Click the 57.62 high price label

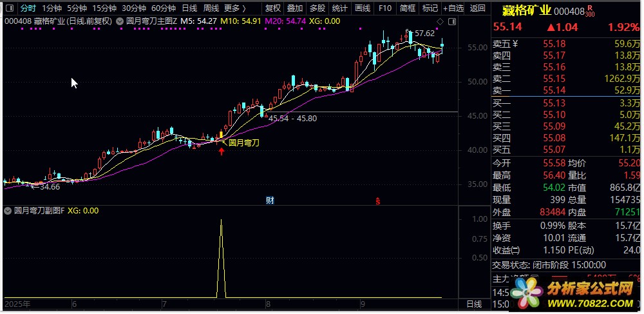coord(423,34)
